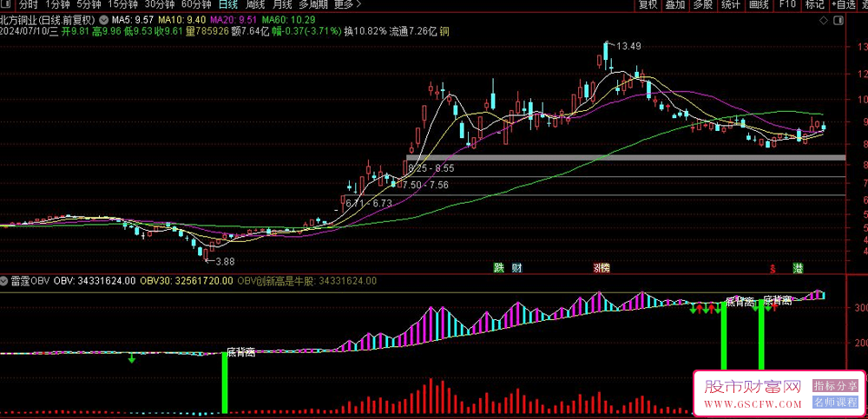Select the 15分钟 period tab

pyautogui.click(x=122, y=5)
